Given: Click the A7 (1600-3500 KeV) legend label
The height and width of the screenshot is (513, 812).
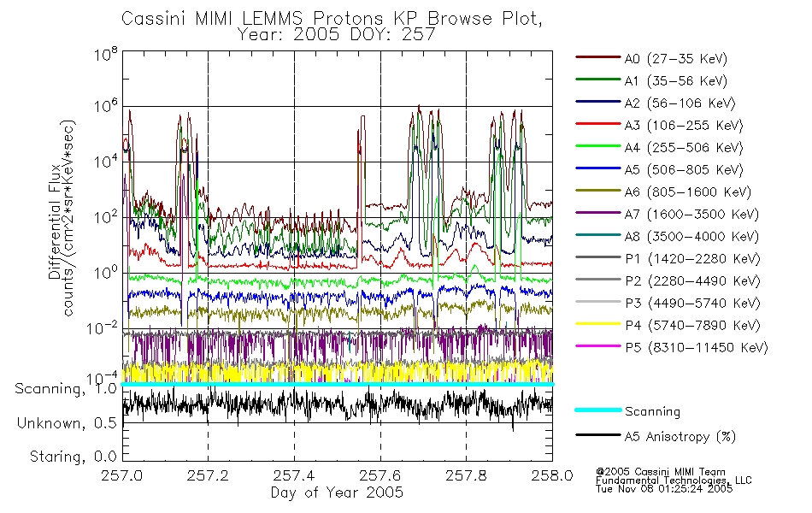Looking at the screenshot, I should [x=691, y=215].
